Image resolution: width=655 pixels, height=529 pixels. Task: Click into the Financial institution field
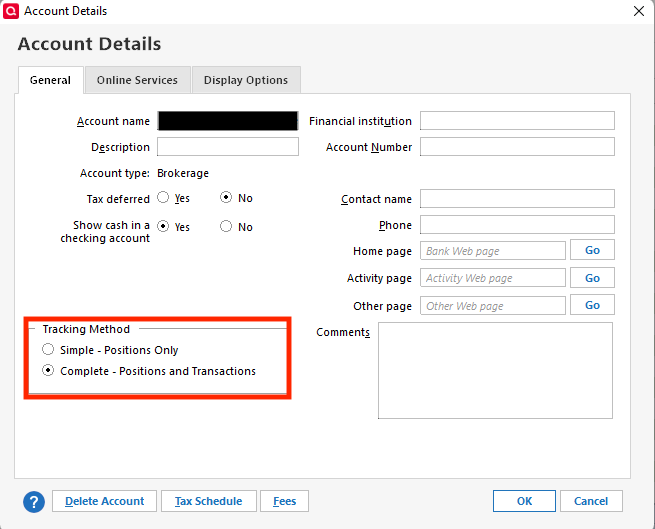pos(517,121)
